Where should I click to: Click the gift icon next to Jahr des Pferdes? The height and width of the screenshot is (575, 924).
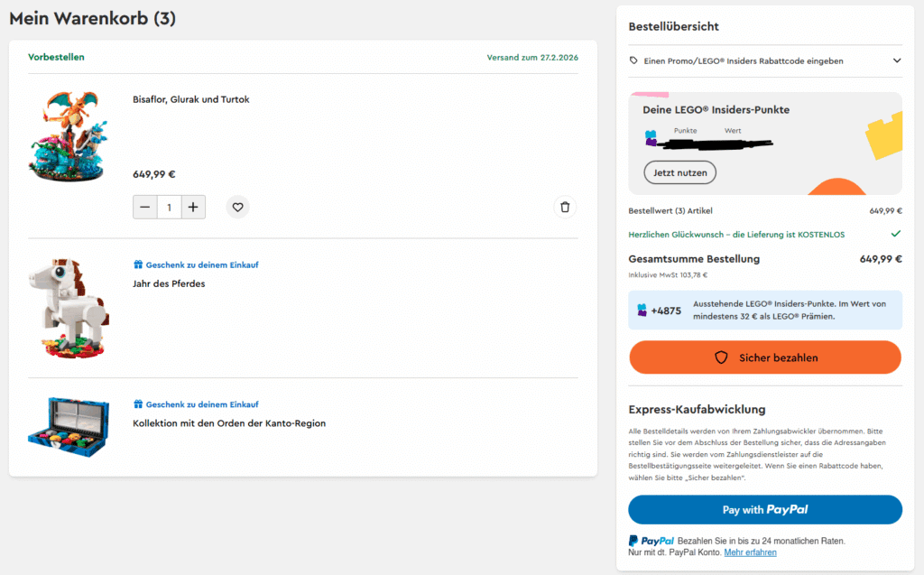[x=138, y=265]
